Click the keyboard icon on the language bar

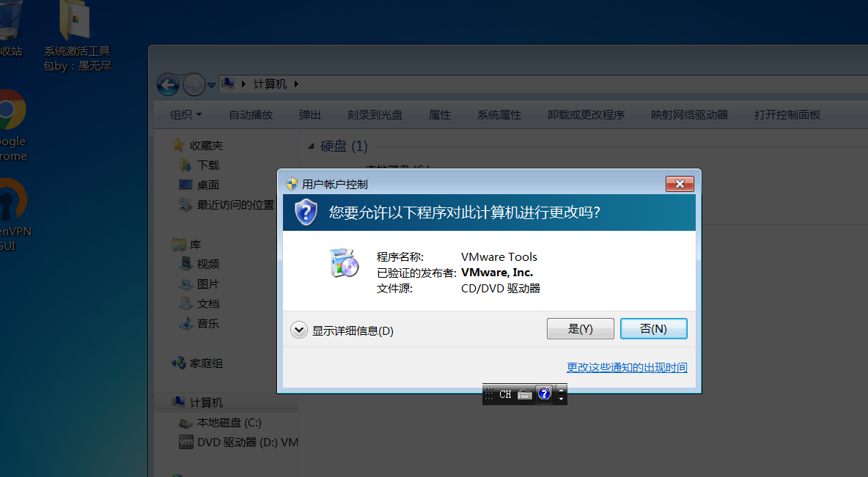coord(525,394)
